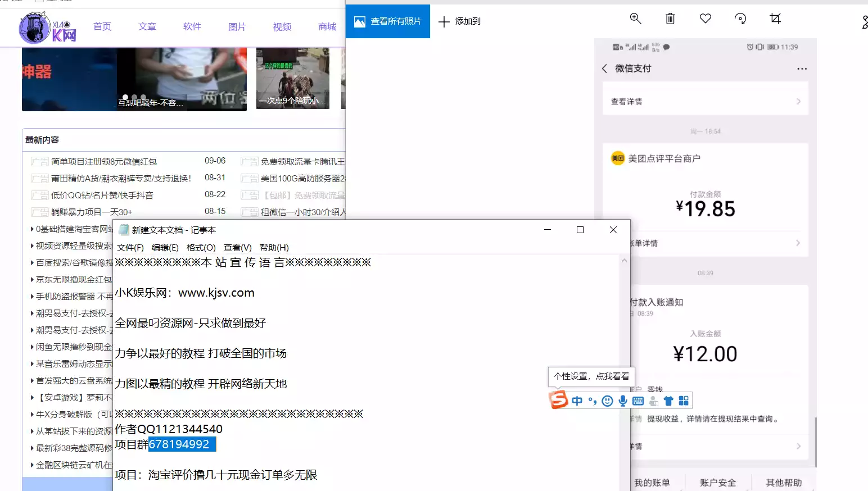Add photo to favorites with the heart icon
The width and height of the screenshot is (868, 491).
pos(706,19)
